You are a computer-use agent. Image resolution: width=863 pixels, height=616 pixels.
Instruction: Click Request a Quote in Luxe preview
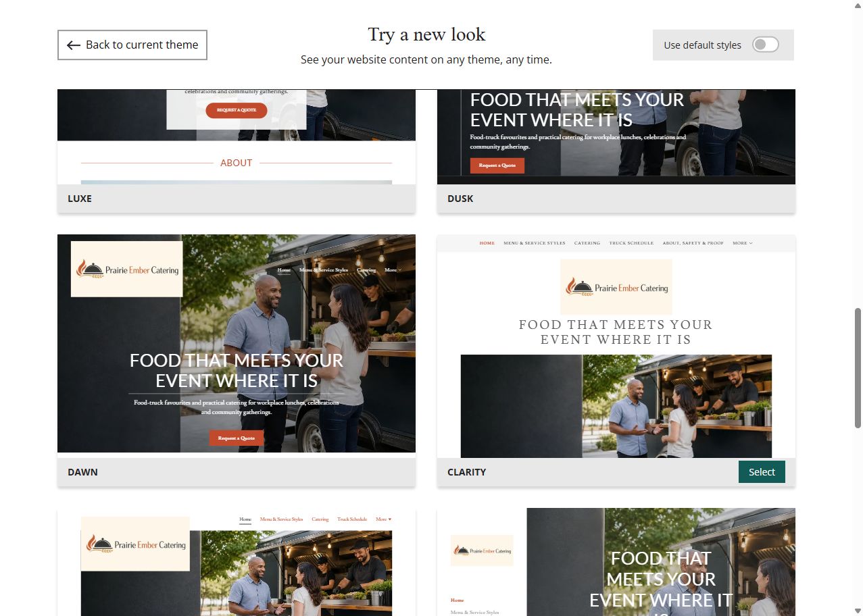coord(237,110)
